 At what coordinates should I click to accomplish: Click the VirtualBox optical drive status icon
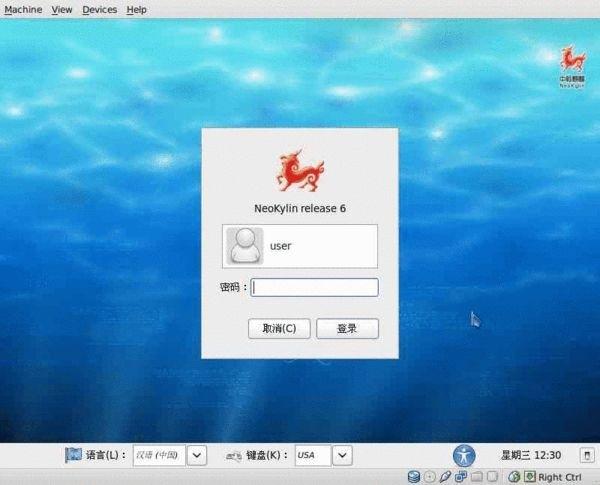[x=430, y=477]
